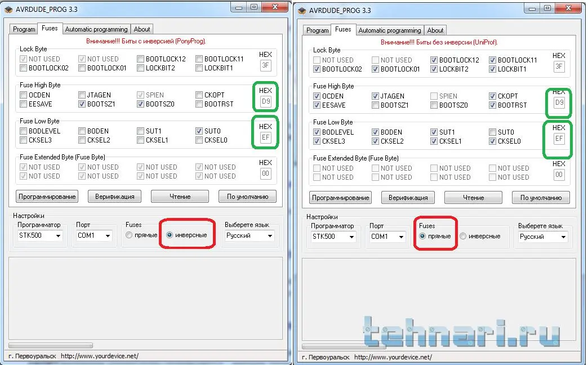This screenshot has width=588, height=365.
Task: Click Fuse Low Byte HEX field EF, left window
Action: coord(265,137)
